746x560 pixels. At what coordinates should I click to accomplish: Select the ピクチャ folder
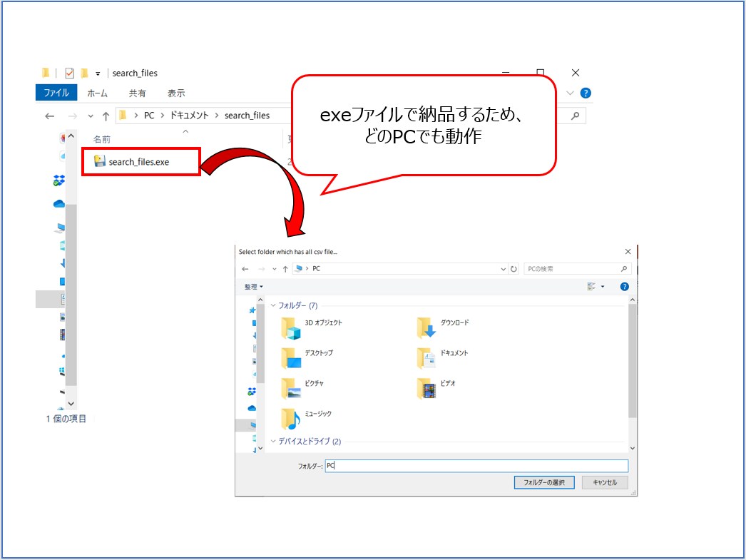302,388
